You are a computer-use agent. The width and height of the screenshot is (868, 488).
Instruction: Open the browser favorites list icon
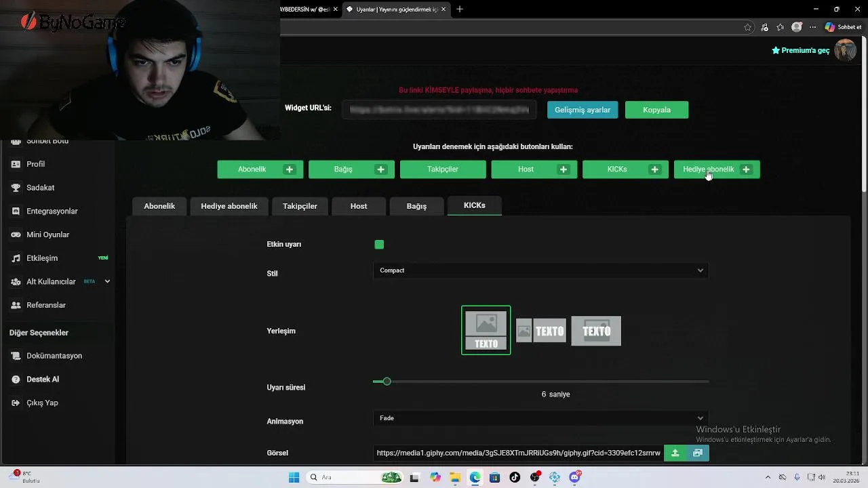click(x=781, y=27)
